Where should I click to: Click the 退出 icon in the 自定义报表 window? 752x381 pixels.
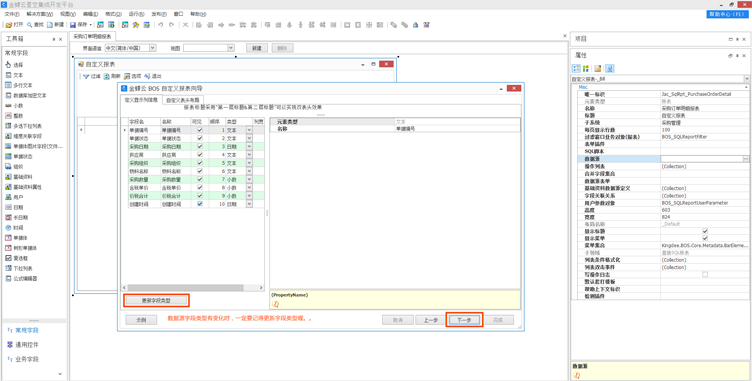147,76
